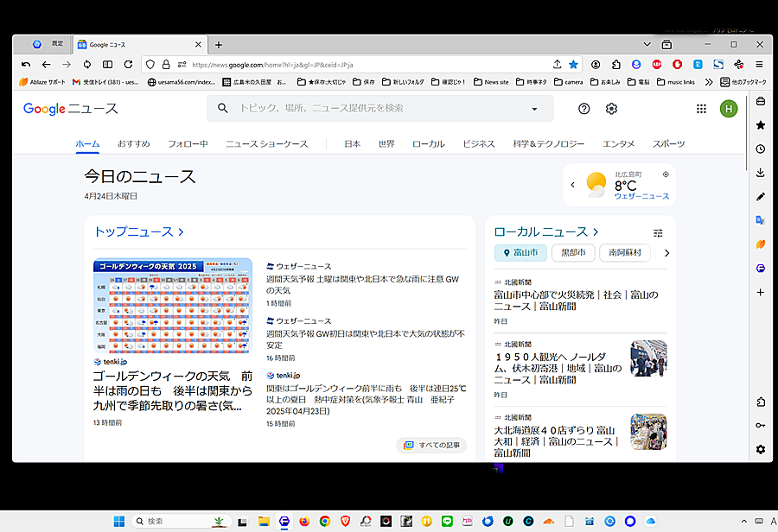Show next local city chips arrow
Viewport: 778px width, 532px height.
pyautogui.click(x=666, y=253)
